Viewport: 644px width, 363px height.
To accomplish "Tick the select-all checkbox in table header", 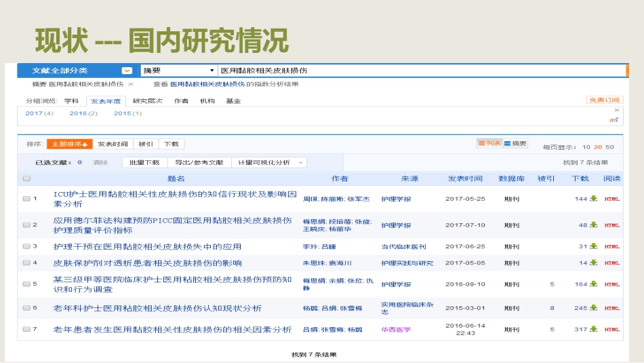I will pyautogui.click(x=26, y=178).
